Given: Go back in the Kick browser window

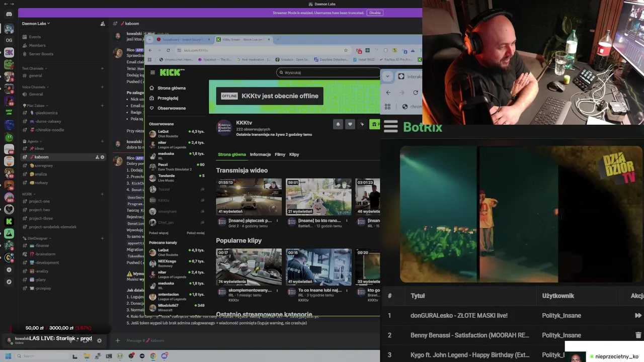Looking at the screenshot, I should pos(150,50).
